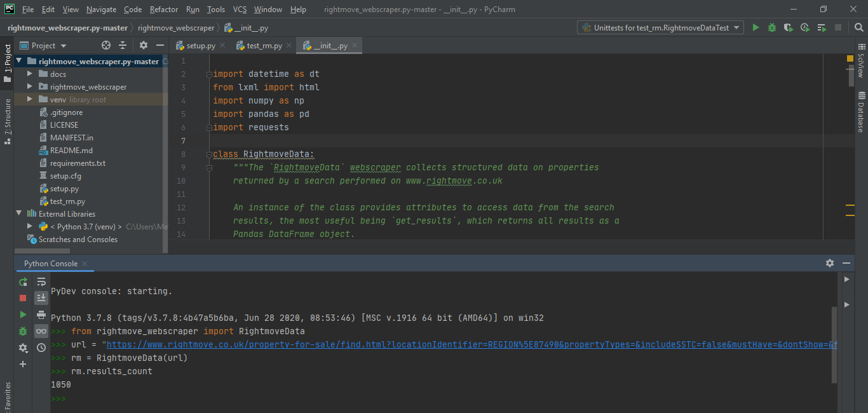Open the Favorites side tool window

click(7, 396)
